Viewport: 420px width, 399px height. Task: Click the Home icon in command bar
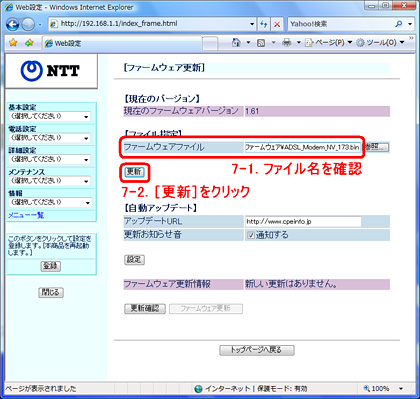(x=236, y=43)
